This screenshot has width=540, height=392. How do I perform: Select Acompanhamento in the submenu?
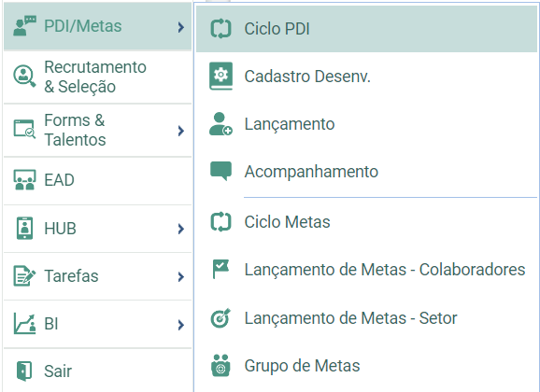click(x=366, y=172)
